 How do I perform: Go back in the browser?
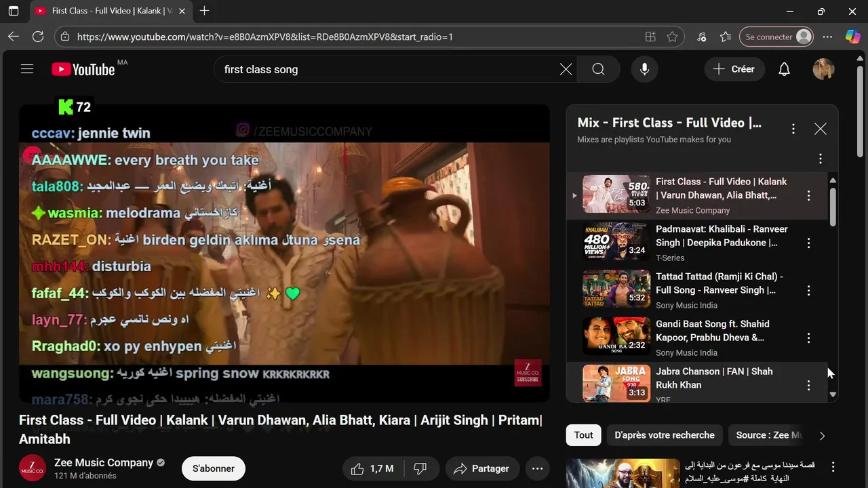[14, 37]
